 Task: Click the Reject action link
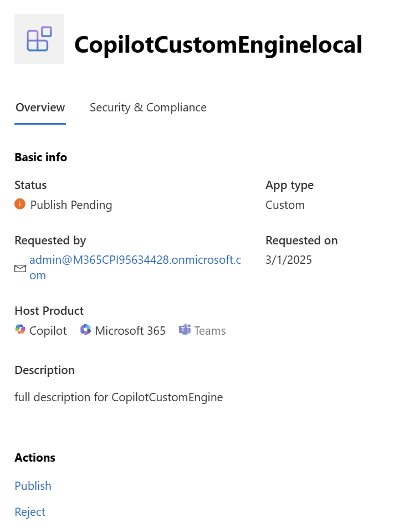click(x=30, y=512)
